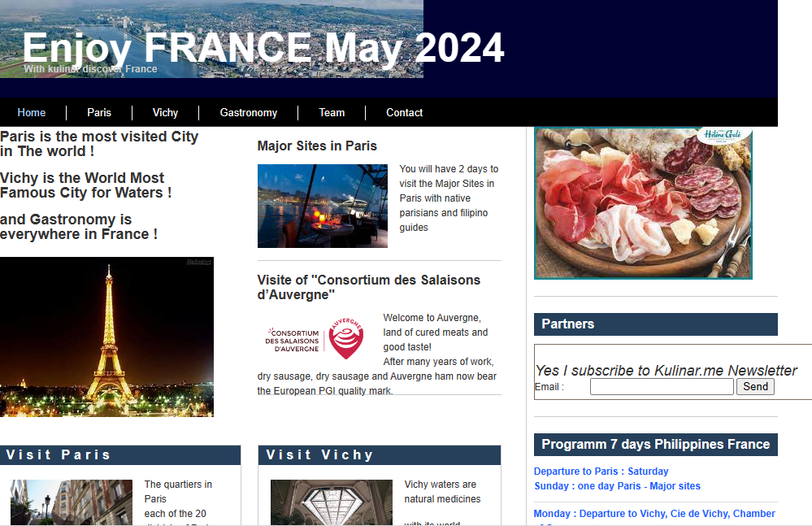This screenshot has height=526, width=812.
Task: Open the Team page
Action: tap(332, 112)
